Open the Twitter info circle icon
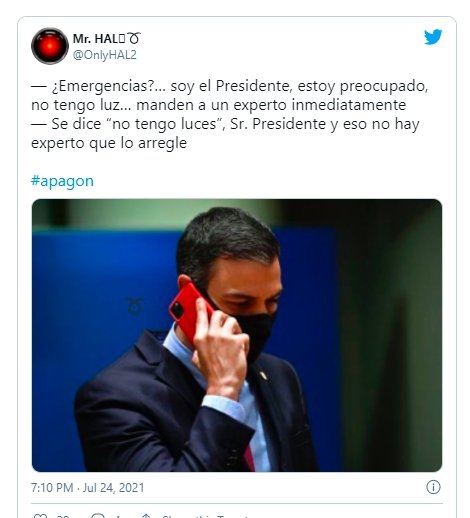470x518 pixels. coord(433,487)
